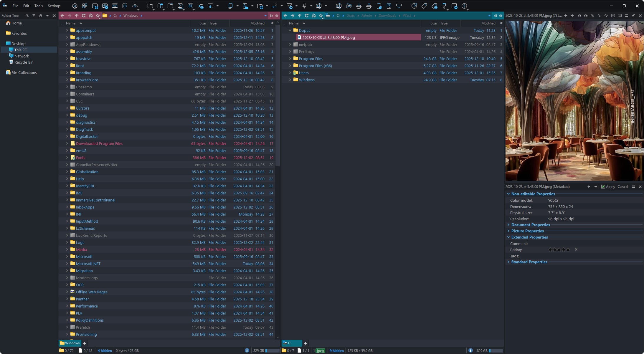Click the '4 hidden' status bar link
The image size is (644, 354).
point(105,350)
